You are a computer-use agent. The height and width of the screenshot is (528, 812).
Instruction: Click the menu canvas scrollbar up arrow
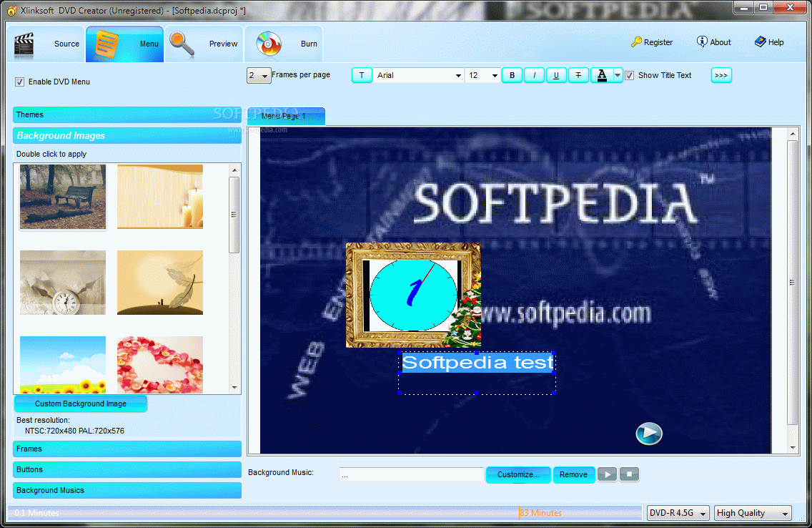click(x=792, y=134)
